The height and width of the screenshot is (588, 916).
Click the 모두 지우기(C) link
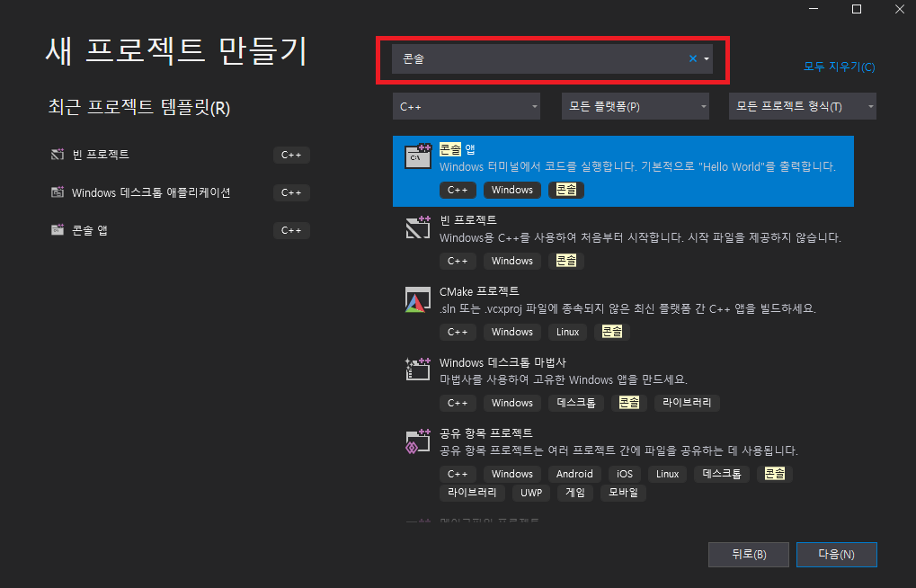pos(839,67)
